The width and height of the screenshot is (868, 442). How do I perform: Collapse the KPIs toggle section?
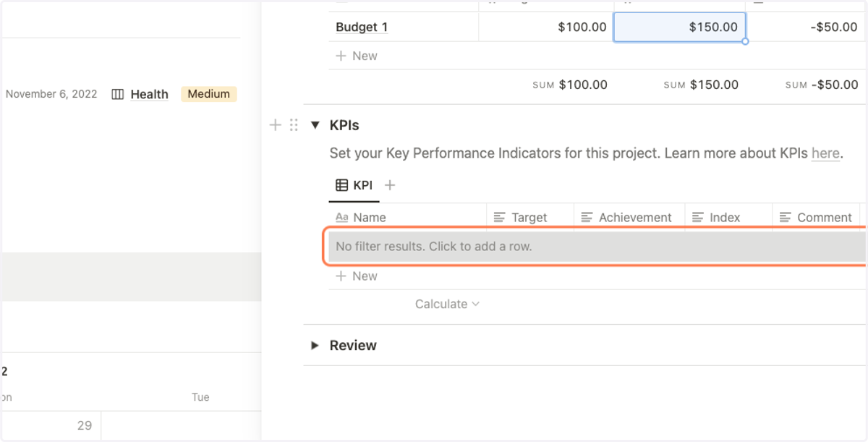315,125
